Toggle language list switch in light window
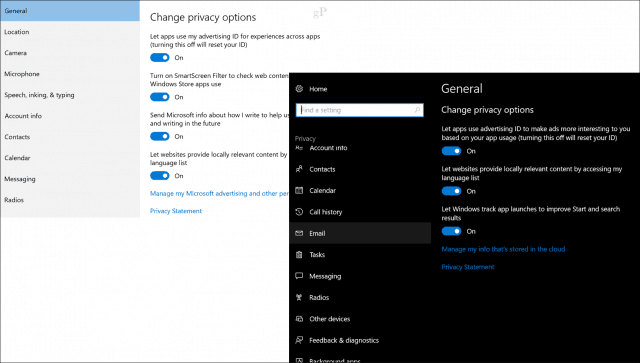Screen dimensions: 640x363 tap(160, 176)
